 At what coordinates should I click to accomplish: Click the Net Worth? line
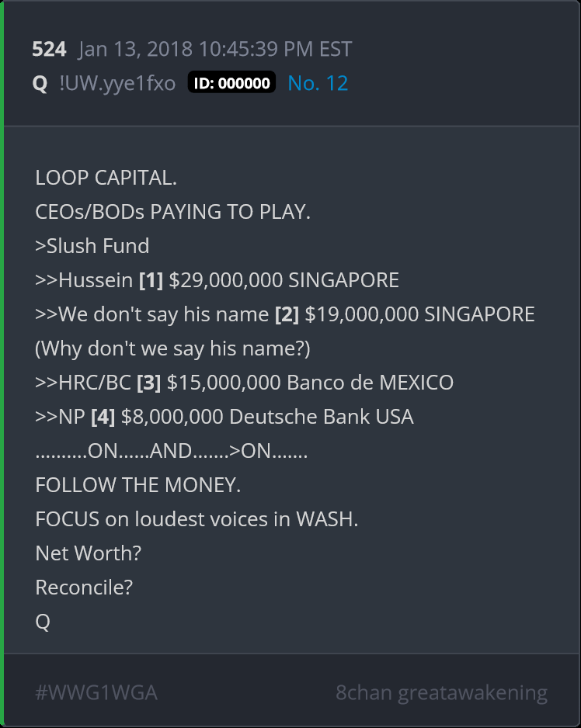pyautogui.click(x=89, y=553)
